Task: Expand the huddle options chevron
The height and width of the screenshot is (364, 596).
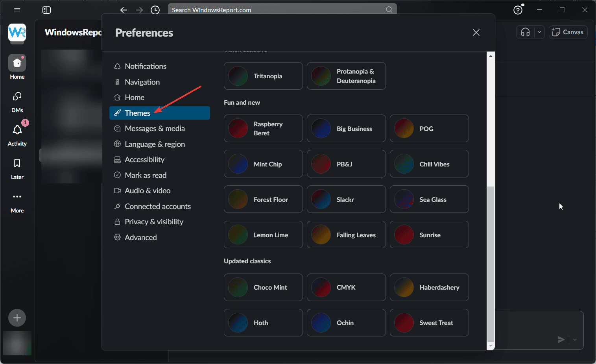Action: pyautogui.click(x=539, y=32)
